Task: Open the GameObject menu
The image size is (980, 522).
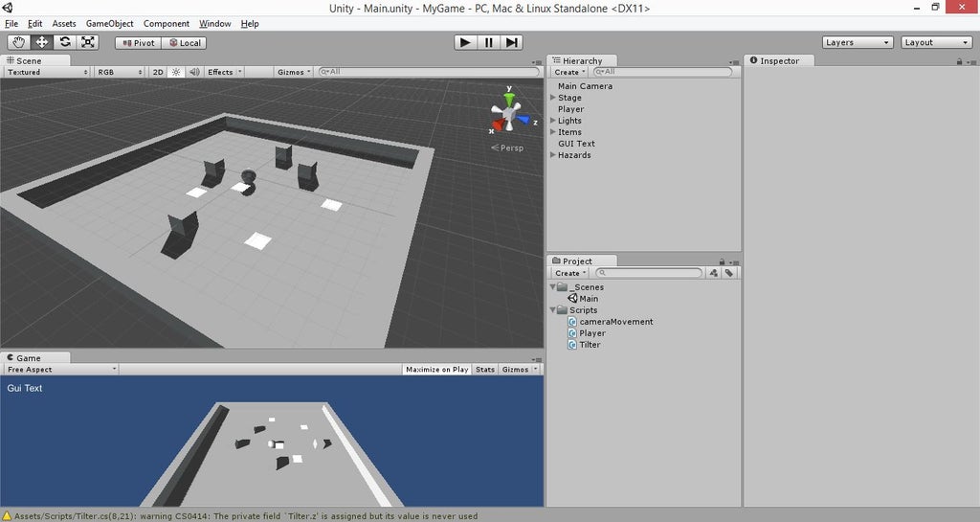Action: click(109, 24)
